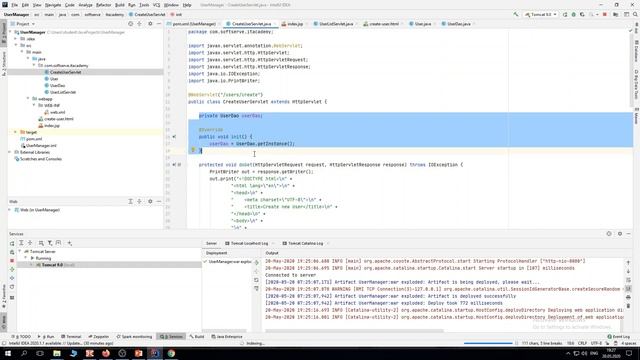Open the Refactor menu
Image resolution: width=640 pixels, height=360 pixels.
[x=103, y=5]
